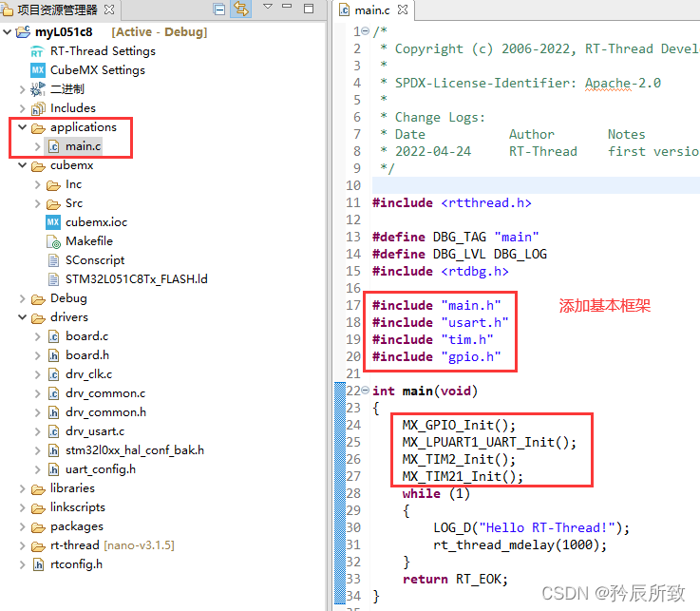700x611 pixels.
Task: Click the RT-Thread Settings RT icon
Action: (x=37, y=52)
